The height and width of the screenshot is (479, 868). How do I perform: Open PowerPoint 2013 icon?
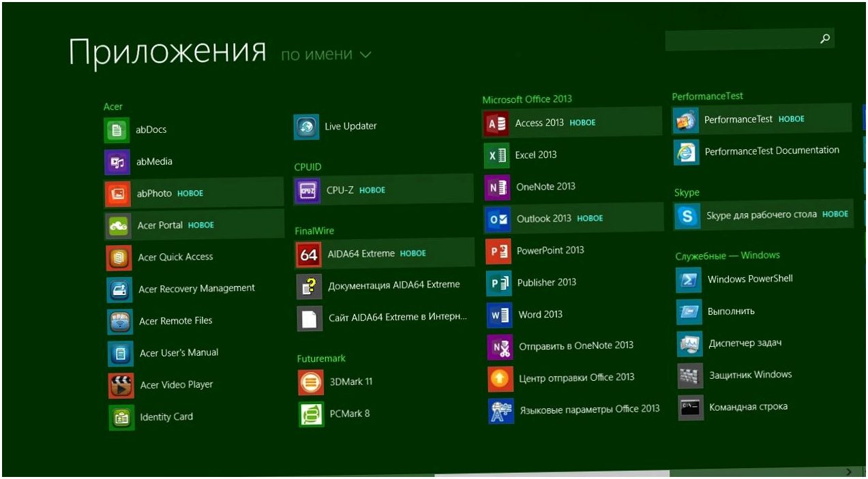pos(498,251)
